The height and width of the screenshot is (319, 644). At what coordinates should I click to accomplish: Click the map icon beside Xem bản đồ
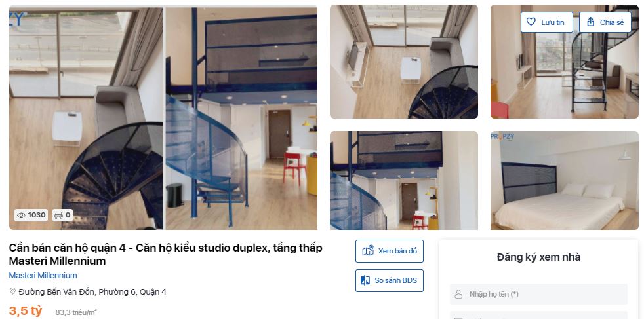click(x=368, y=251)
